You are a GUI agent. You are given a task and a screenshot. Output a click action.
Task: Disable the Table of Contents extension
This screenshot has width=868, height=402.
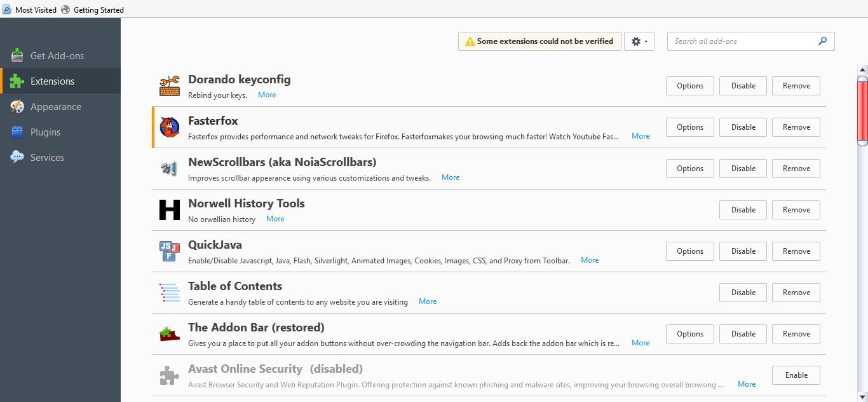tap(743, 292)
